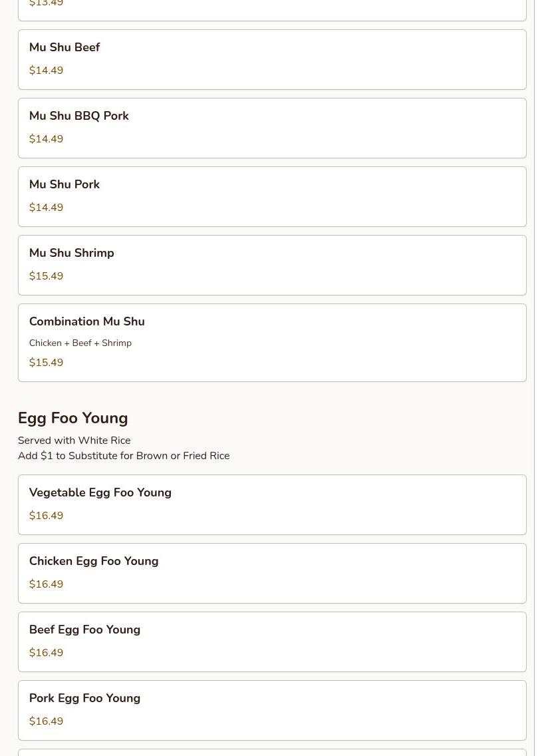
Task: Select Vegetable Egg Foo Young
Action: pos(272,504)
